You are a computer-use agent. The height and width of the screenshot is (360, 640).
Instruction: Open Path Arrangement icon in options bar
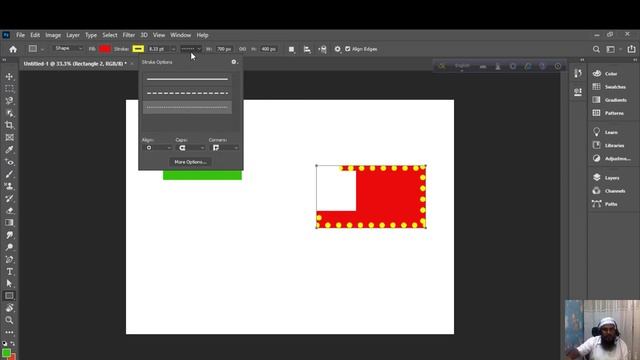pyautogui.click(x=322, y=49)
